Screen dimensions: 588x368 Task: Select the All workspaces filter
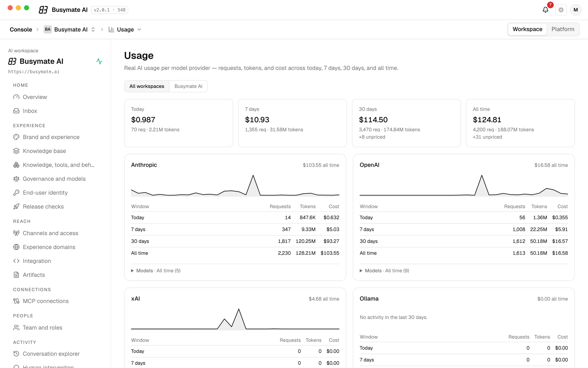coord(147,86)
